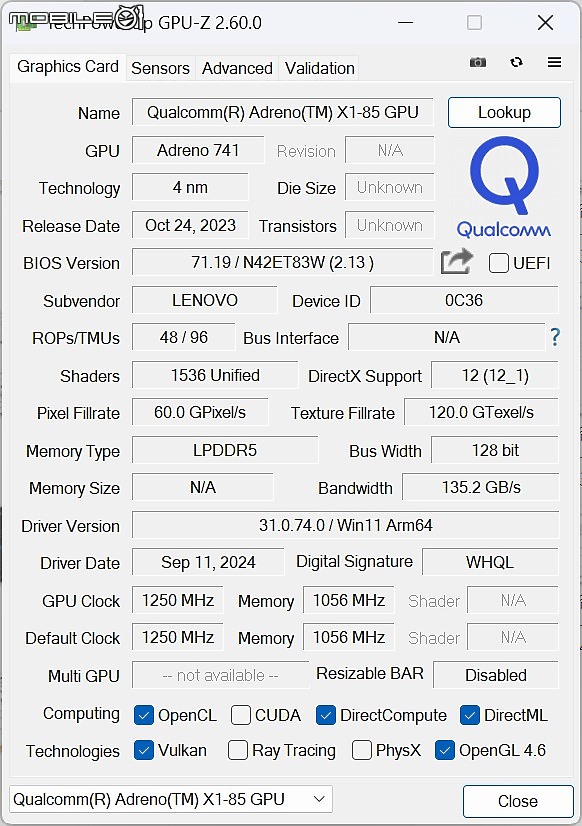Click the Bus Interface question mark icon

pyautogui.click(x=555, y=337)
